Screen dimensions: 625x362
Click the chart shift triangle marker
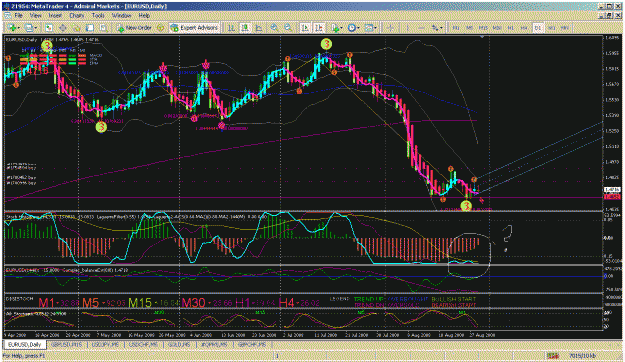click(x=482, y=37)
